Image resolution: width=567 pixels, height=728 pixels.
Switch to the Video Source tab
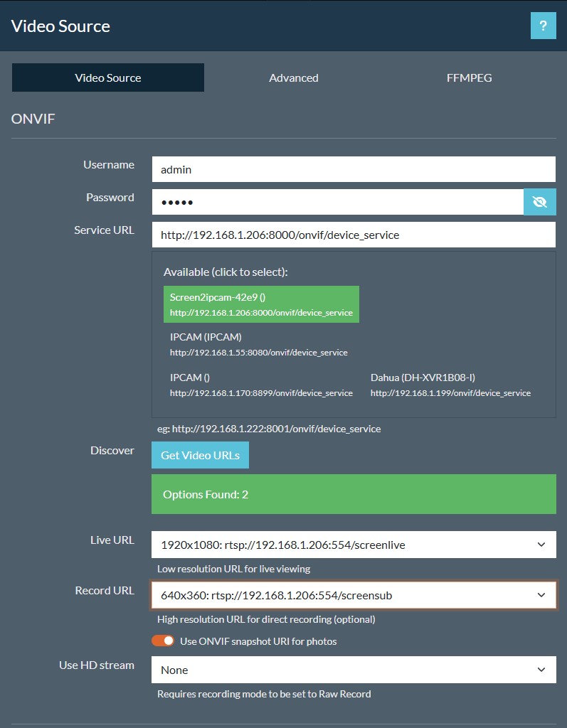tap(108, 77)
